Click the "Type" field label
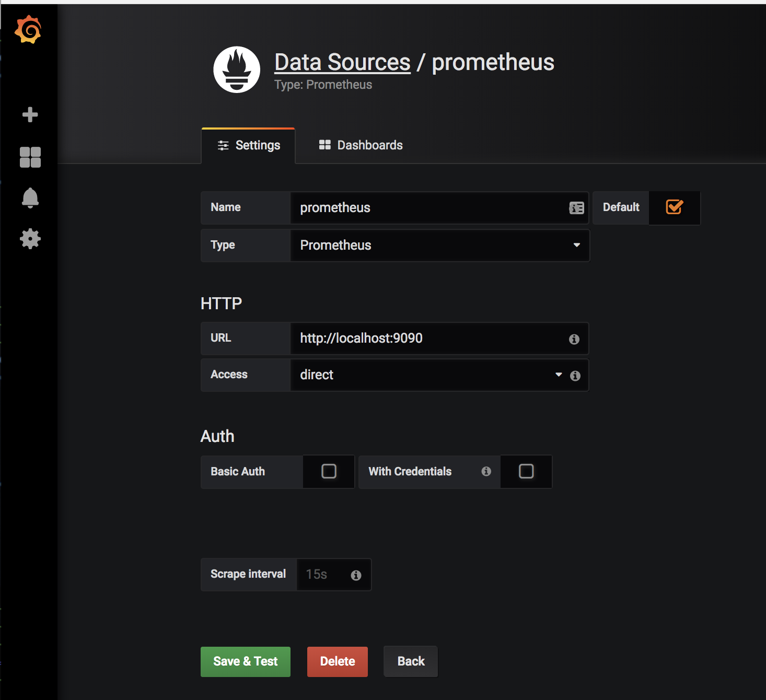 coord(223,245)
